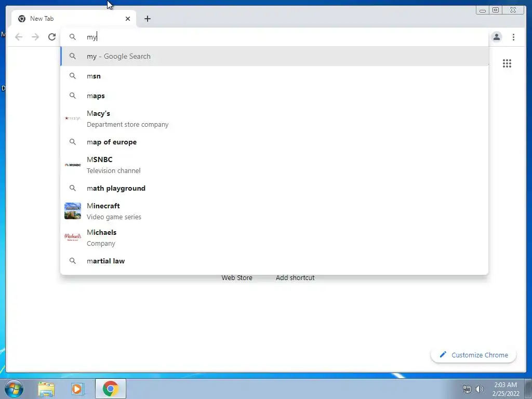Select the 'martial law' suggestion

click(274, 261)
